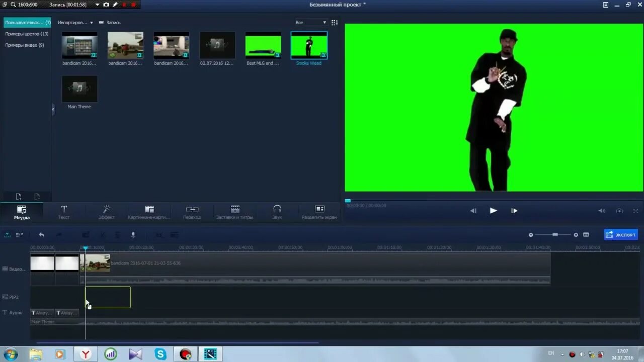Viewport: 644px width, 362px height.
Task: Select the Best MLG green screen thumbnail
Action: tap(263, 46)
